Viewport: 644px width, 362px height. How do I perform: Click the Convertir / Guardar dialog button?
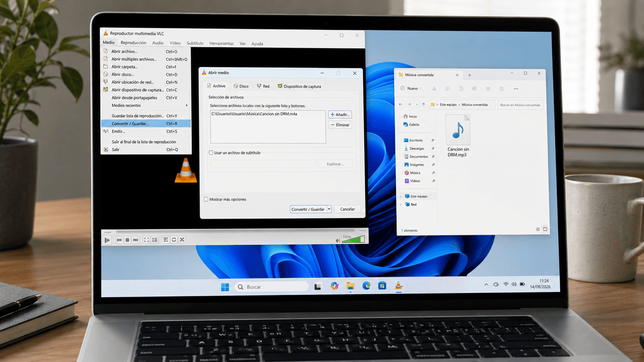308,209
